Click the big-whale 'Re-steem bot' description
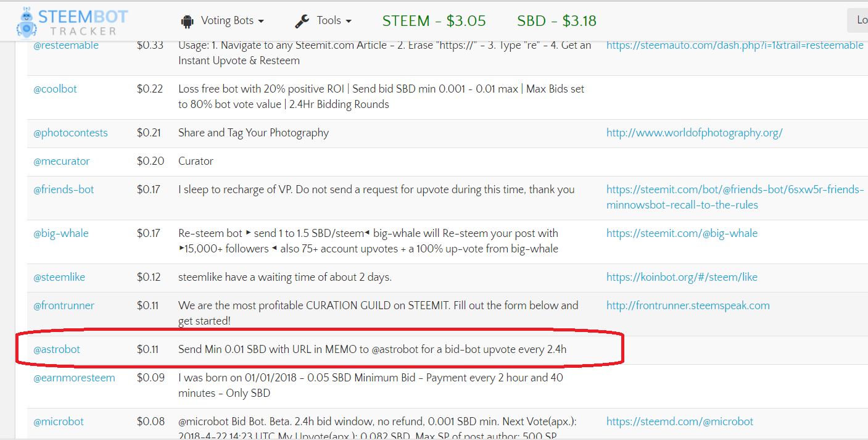The image size is (868, 440). tap(368, 241)
